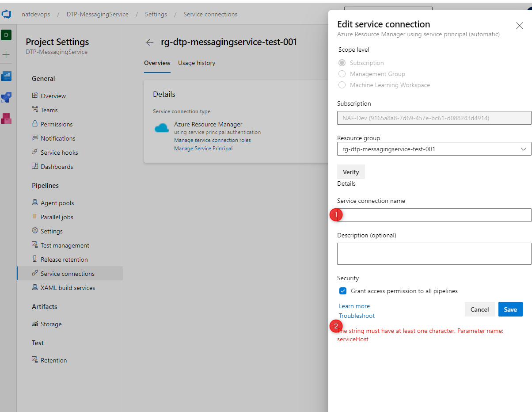
Task: Click Settings in the breadcrumb
Action: (x=156, y=14)
